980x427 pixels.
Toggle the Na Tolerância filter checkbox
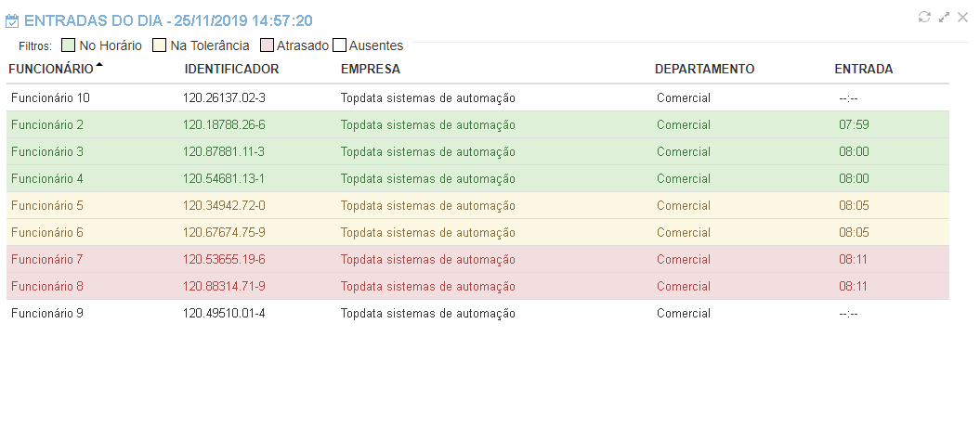pyautogui.click(x=159, y=45)
